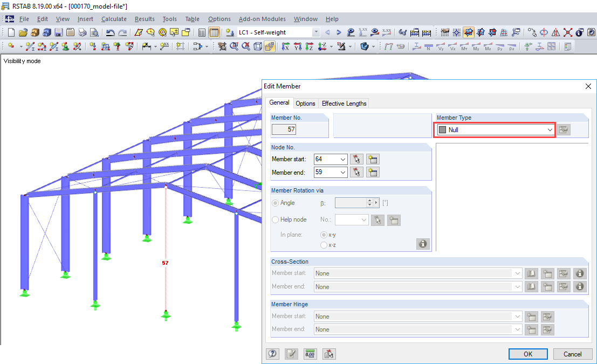Click the printer icon in the toolbar
597x364 pixels.
point(82,32)
